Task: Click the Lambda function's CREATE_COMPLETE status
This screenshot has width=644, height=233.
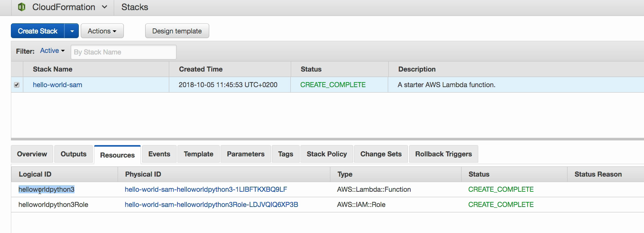Action: point(501,189)
